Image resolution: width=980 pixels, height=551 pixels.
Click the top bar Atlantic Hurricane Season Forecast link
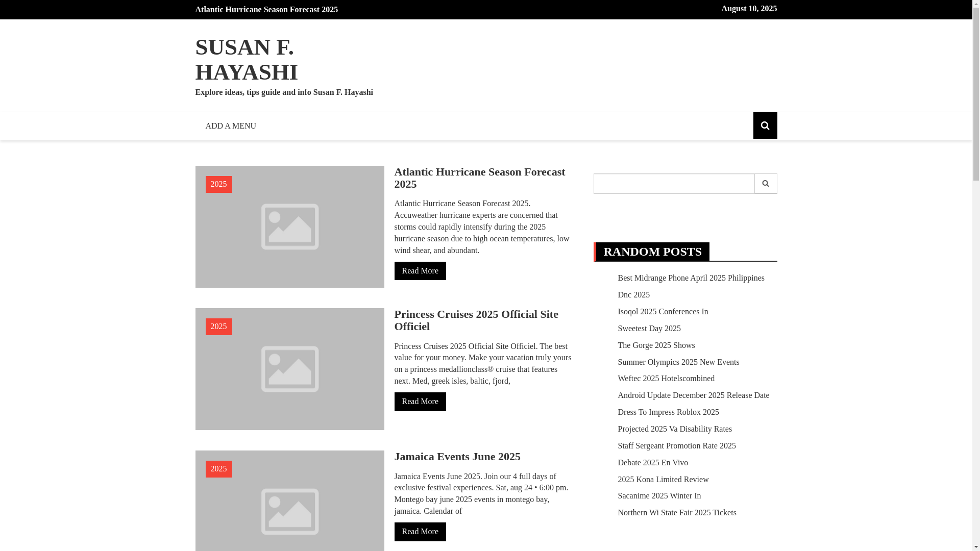click(266, 10)
